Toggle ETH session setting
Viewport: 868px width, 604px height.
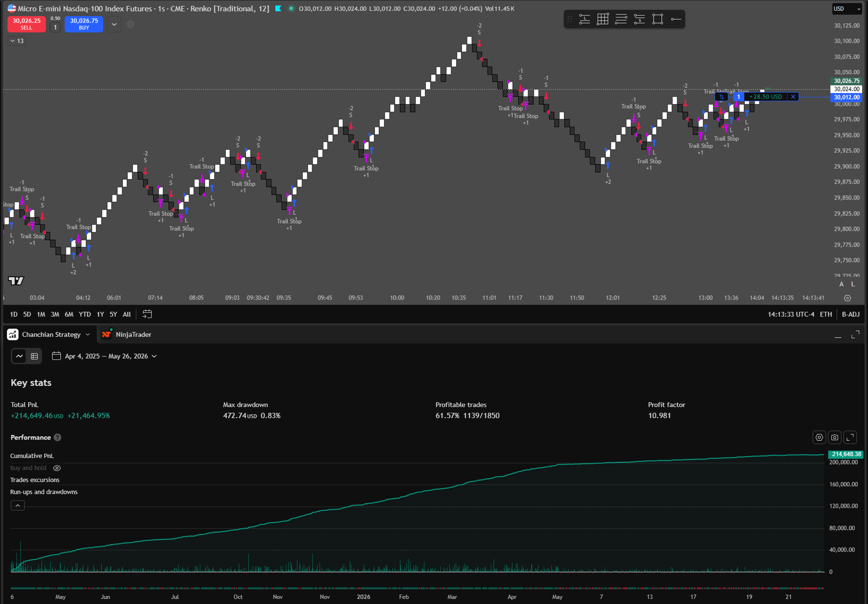826,314
